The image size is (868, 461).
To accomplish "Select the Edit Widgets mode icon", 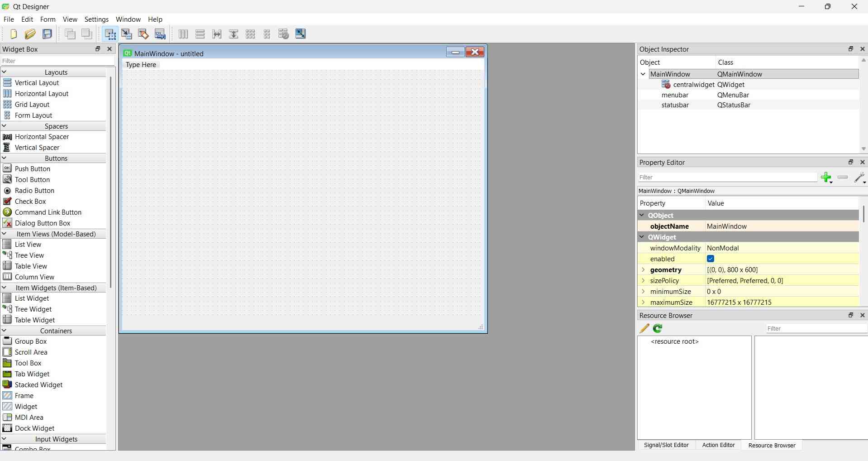I will (110, 34).
